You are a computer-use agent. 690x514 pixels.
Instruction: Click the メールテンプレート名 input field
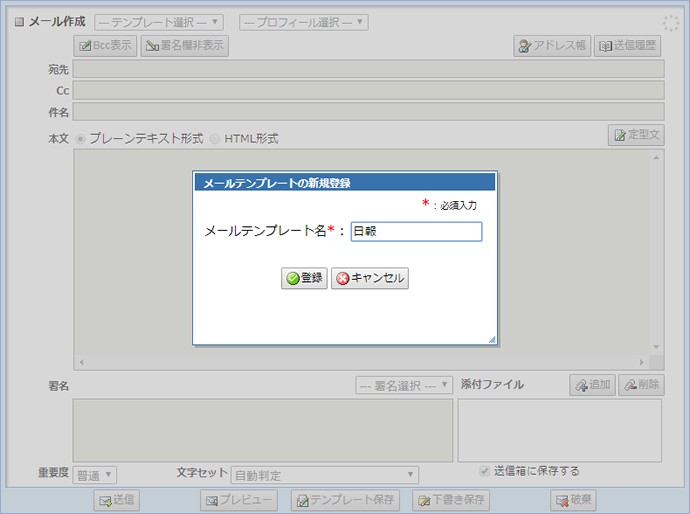point(416,231)
